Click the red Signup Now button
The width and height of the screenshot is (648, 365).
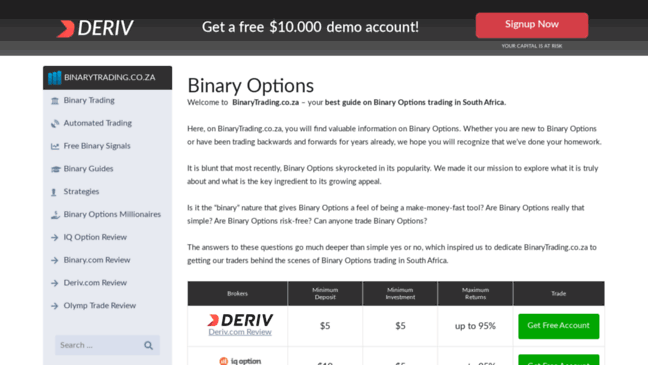pyautogui.click(x=531, y=25)
